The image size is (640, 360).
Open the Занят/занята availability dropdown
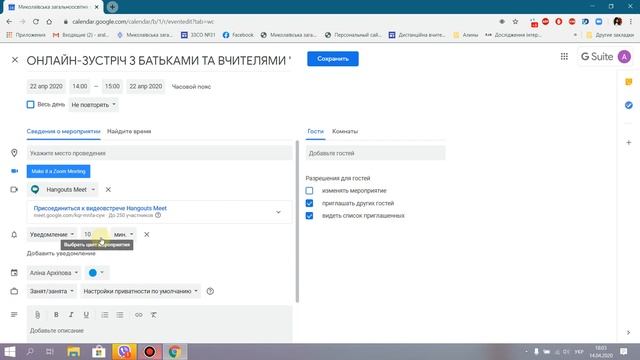(52, 291)
